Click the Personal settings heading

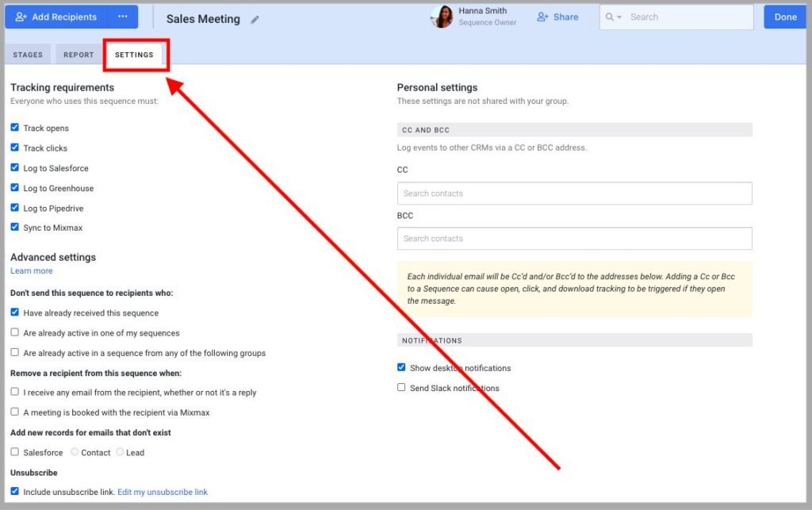[437, 87]
